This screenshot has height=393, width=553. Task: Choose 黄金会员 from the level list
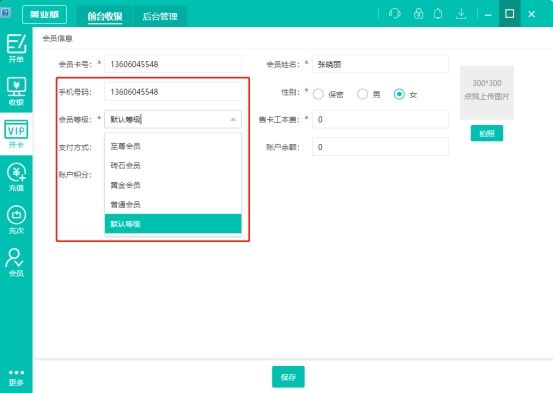pos(173,185)
